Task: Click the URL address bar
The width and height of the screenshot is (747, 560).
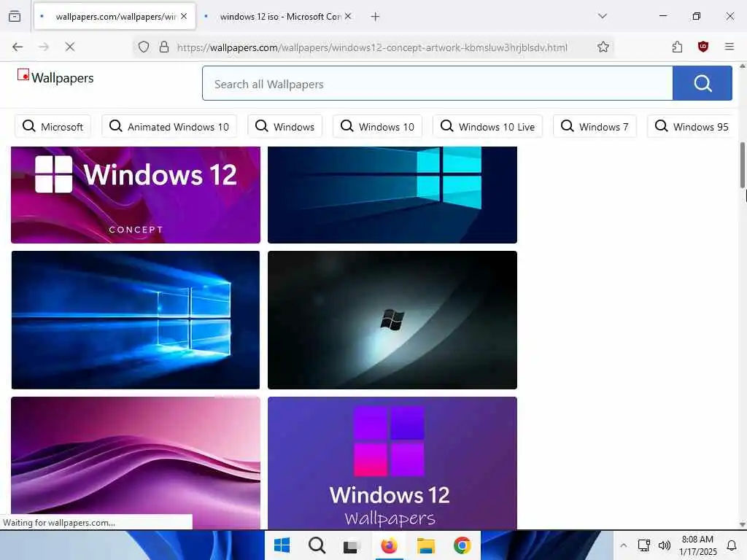Action: point(371,47)
